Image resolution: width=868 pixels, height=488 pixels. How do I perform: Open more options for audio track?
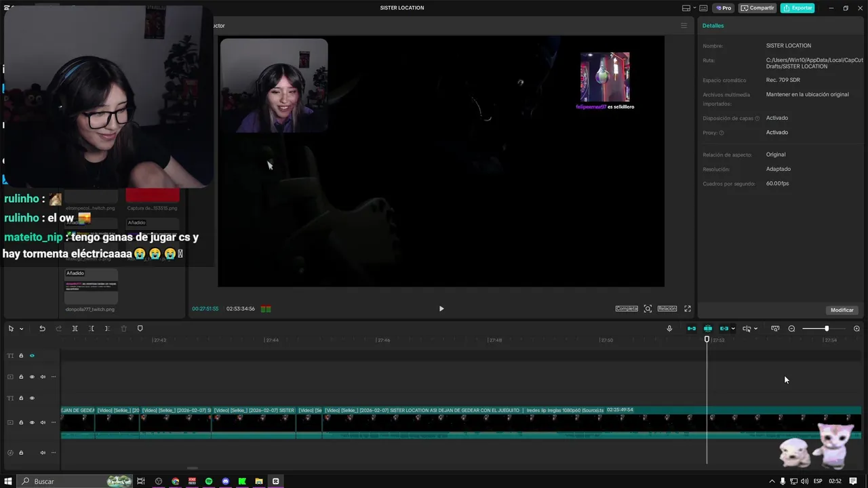(54, 453)
